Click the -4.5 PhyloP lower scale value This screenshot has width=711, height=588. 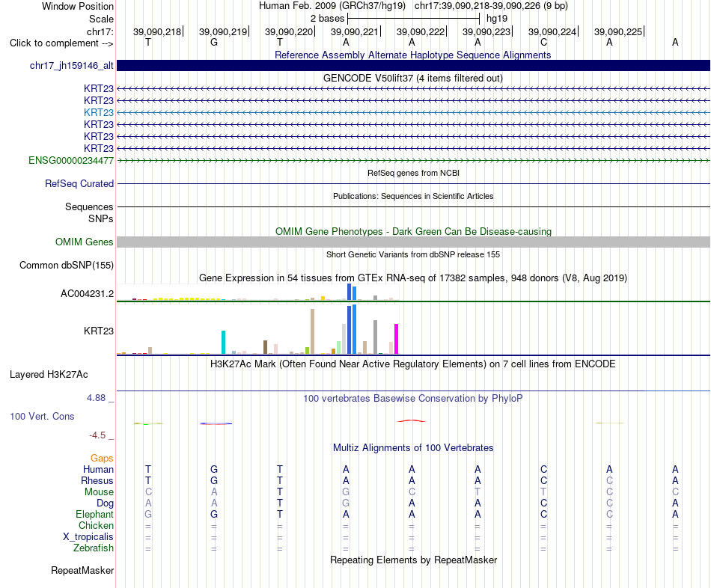pos(97,435)
